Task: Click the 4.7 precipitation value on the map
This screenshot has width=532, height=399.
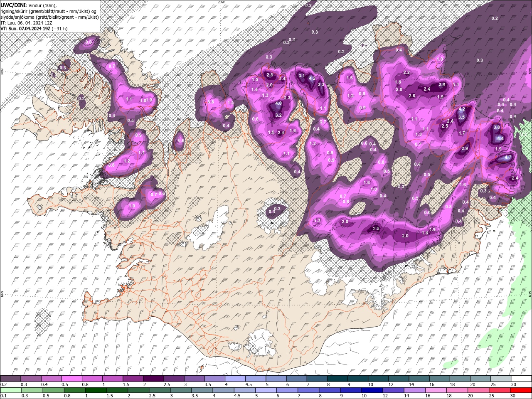Action: pyautogui.click(x=507, y=158)
